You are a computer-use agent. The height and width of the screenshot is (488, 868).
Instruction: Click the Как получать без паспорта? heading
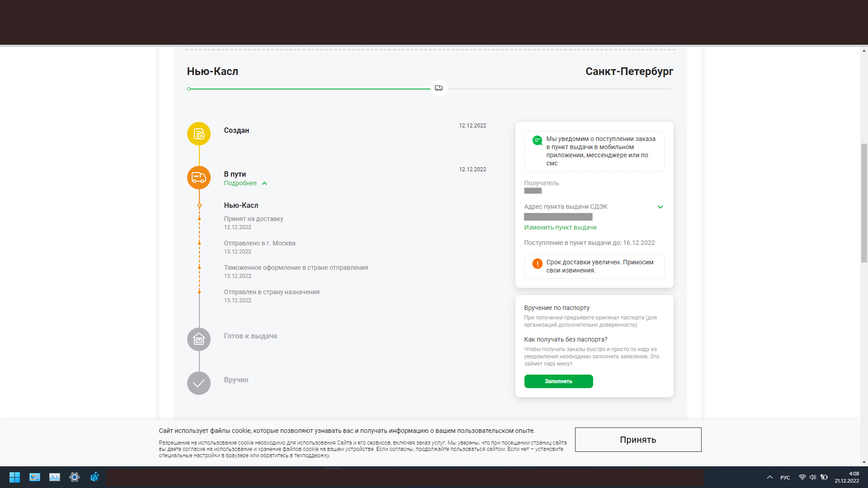click(566, 339)
